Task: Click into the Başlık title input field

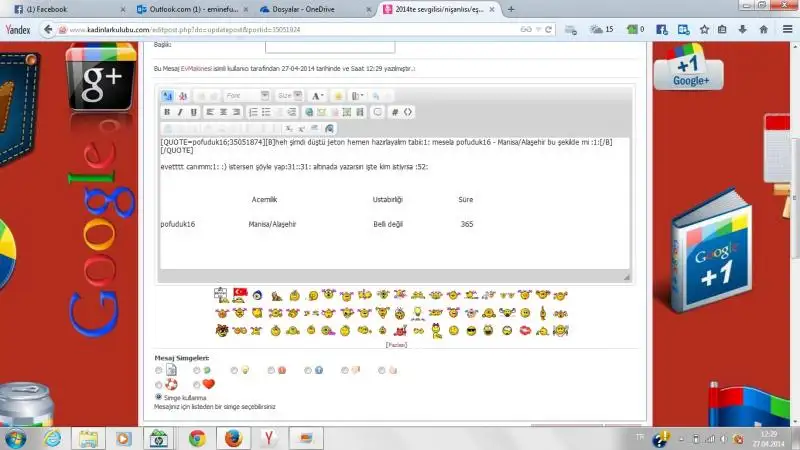Action: pyautogui.click(x=329, y=46)
